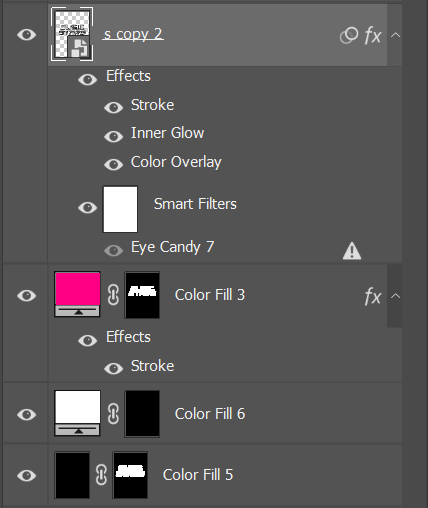428x508 pixels.
Task: Select the smart object thumbnail of s copy 2
Action: click(x=72, y=34)
